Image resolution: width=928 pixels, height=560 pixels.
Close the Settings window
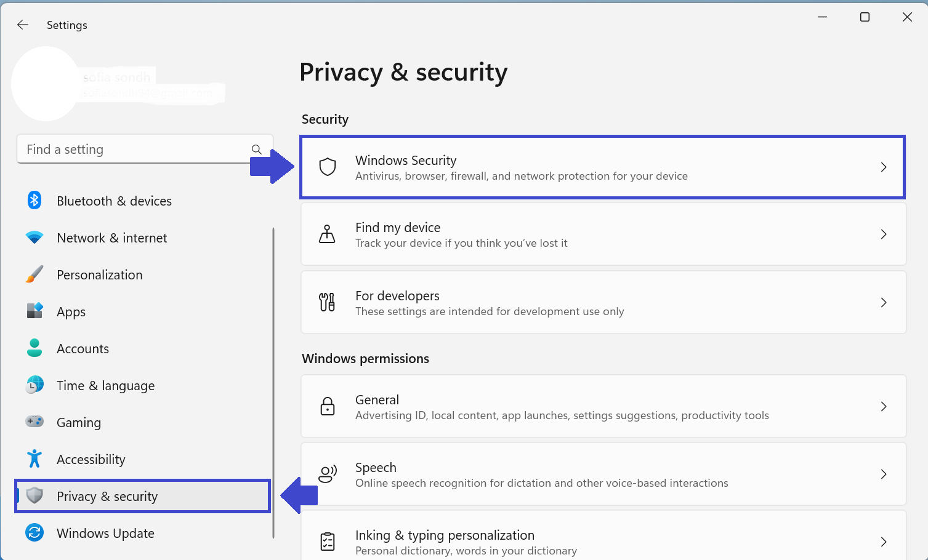(907, 17)
